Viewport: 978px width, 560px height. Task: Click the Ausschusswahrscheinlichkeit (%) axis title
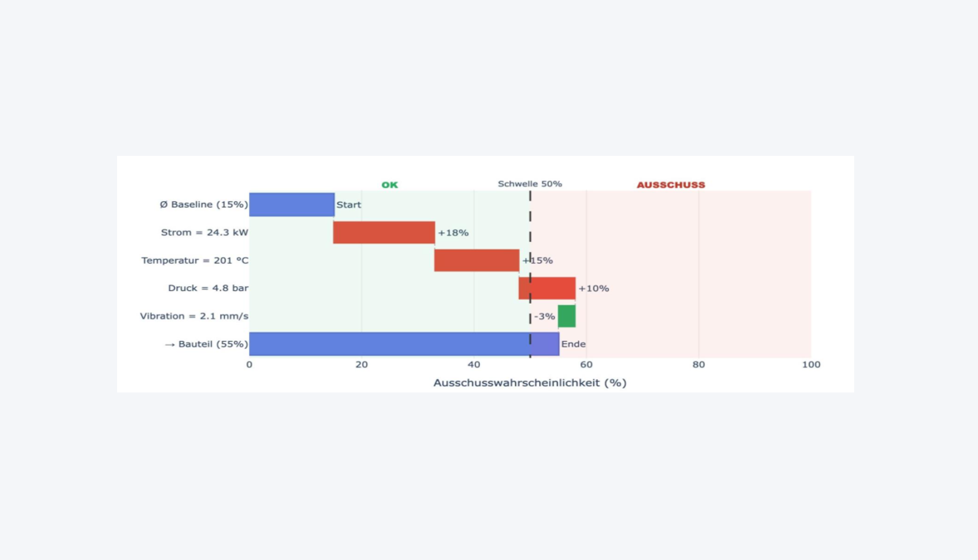530,383
